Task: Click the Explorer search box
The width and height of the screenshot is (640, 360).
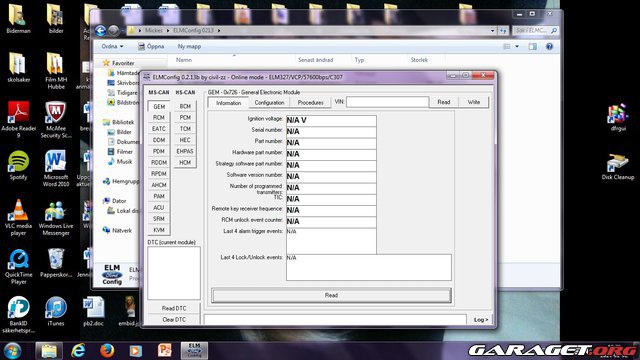Action: [535, 31]
